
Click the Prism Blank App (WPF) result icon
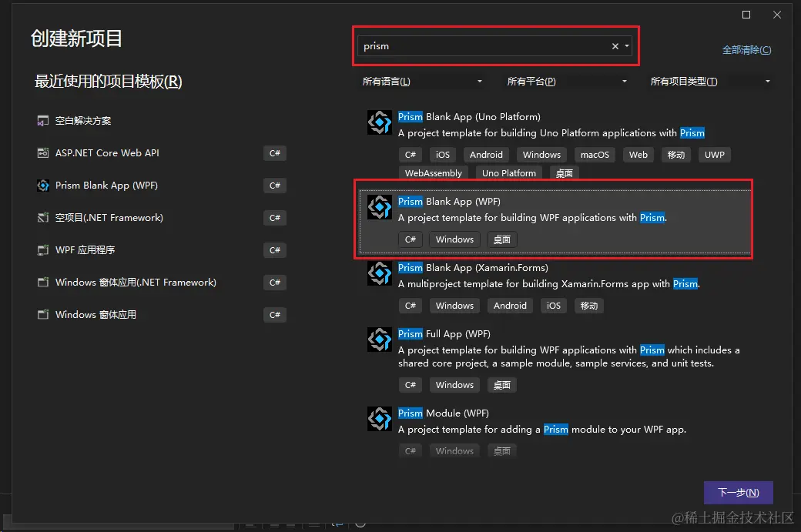380,207
